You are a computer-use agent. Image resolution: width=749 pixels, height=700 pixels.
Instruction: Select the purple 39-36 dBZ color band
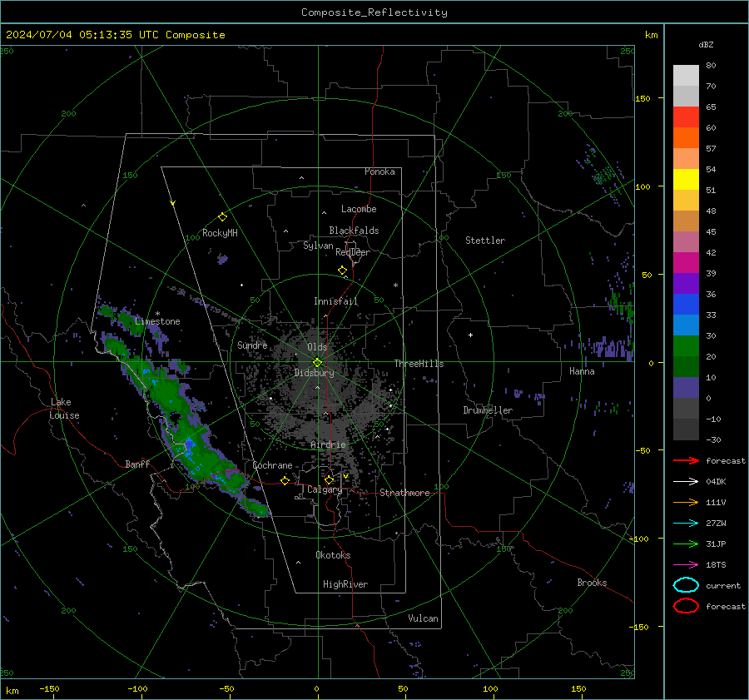686,284
